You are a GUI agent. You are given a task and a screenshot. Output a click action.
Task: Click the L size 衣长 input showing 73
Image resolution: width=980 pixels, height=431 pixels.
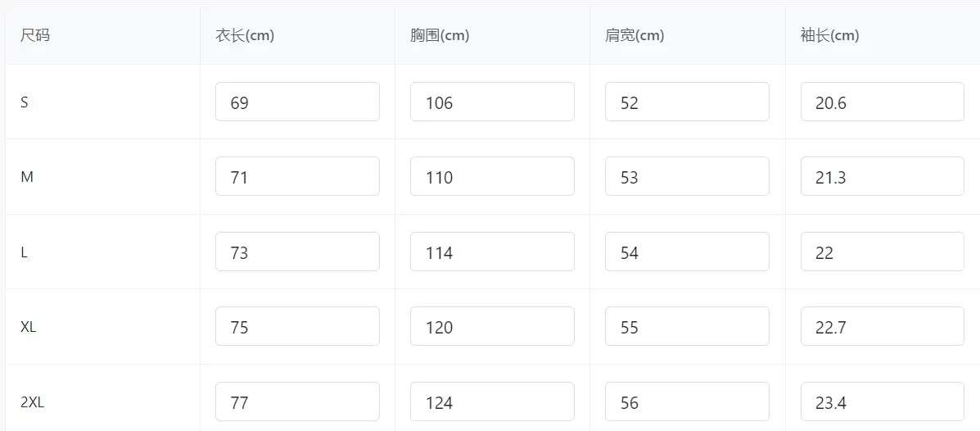tap(297, 252)
